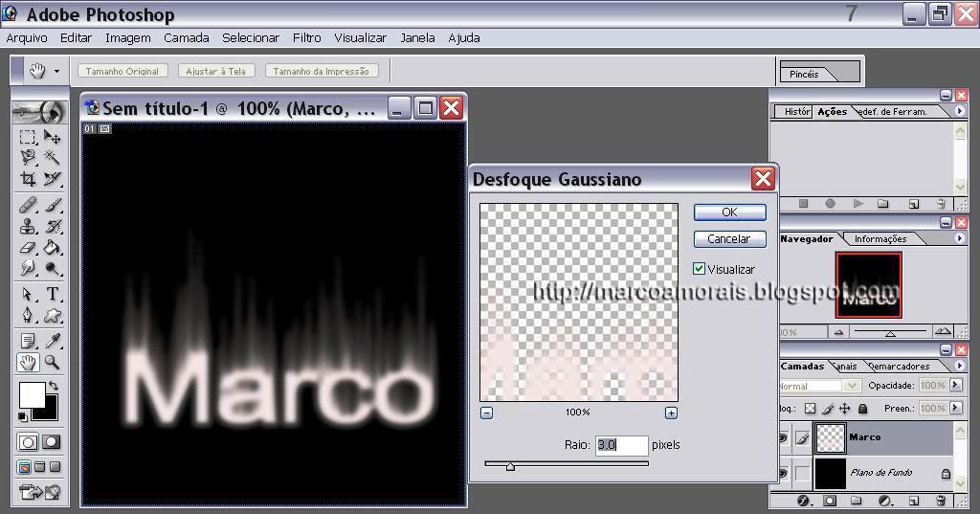Click the Navegador preview thumbnail

point(869,285)
